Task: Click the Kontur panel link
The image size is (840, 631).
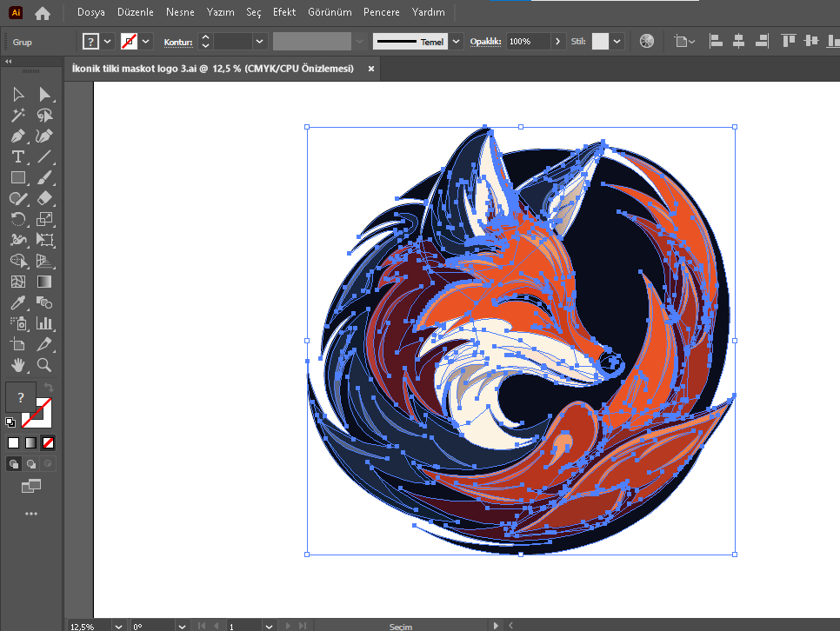Action: click(x=178, y=43)
